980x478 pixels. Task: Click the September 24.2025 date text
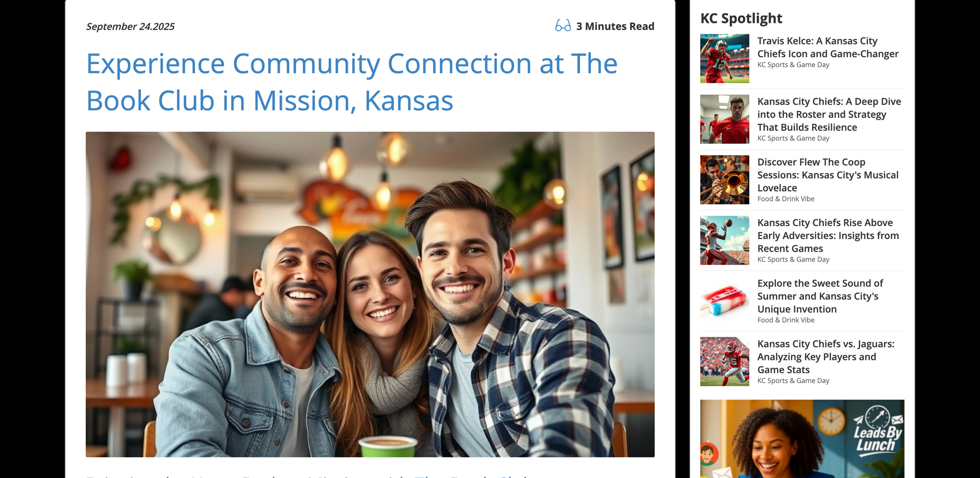pyautogui.click(x=130, y=26)
